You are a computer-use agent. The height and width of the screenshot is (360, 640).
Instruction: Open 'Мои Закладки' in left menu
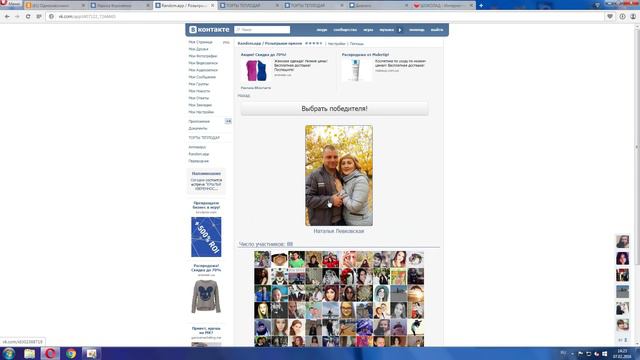(x=200, y=105)
